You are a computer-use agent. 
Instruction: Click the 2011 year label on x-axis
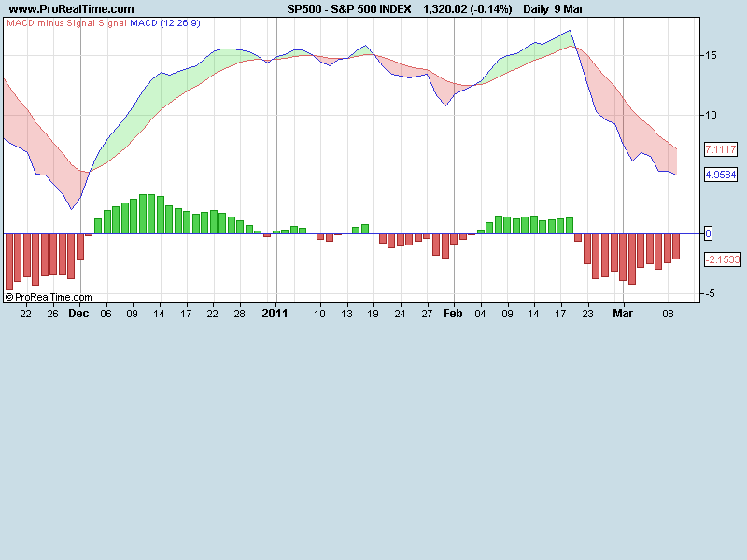(x=275, y=314)
